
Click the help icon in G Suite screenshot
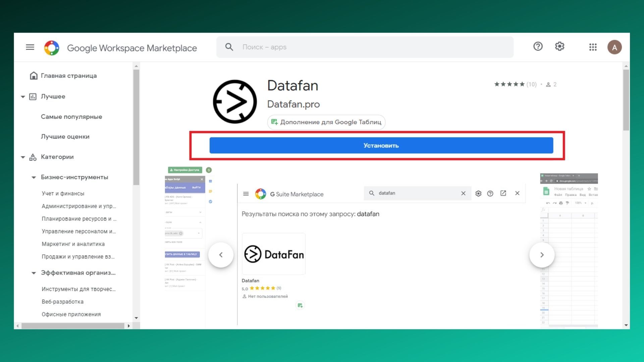[490, 193]
